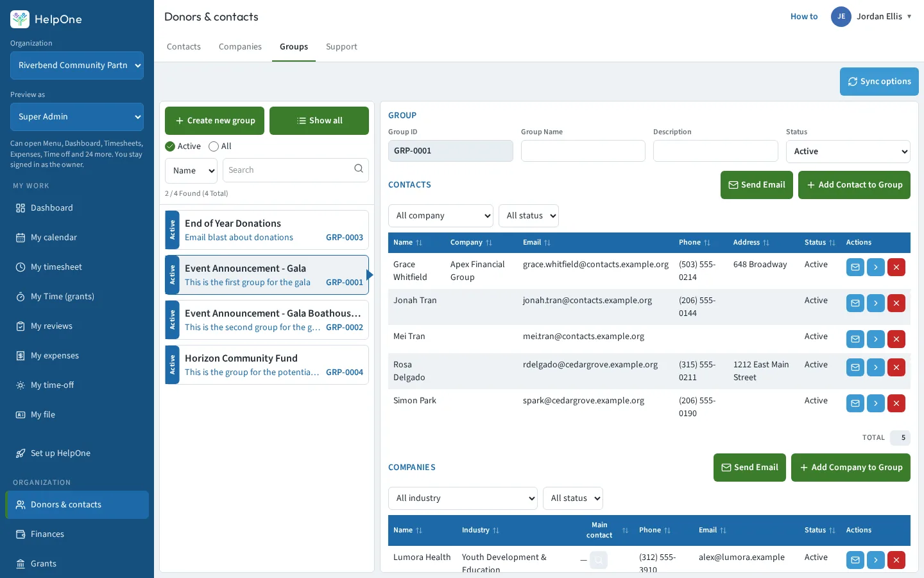924x578 pixels.
Task: Select the Active radio filter
Action: pyautogui.click(x=170, y=146)
